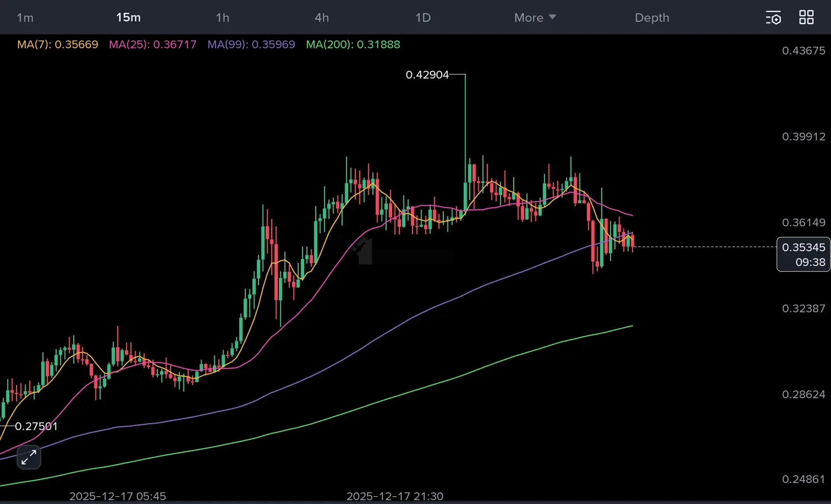Click the current price tag 0.35345
The image size is (831, 504).
pos(803,247)
